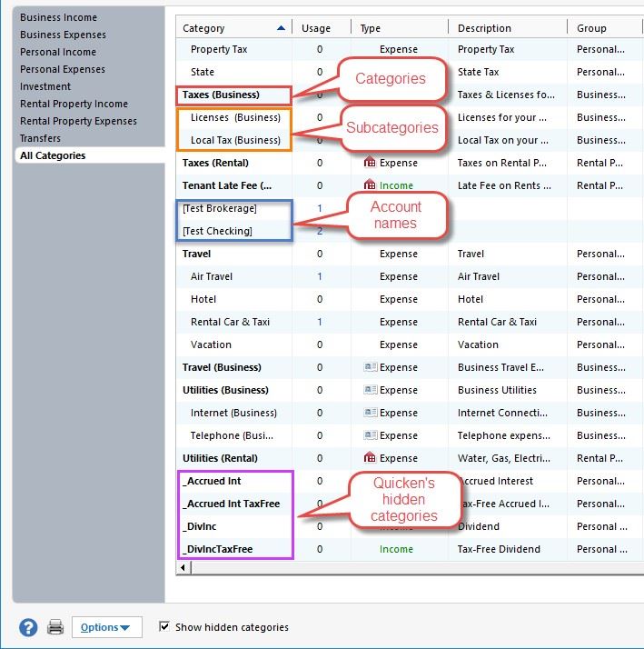
Task: Click the printer icon
Action: pos(55,627)
